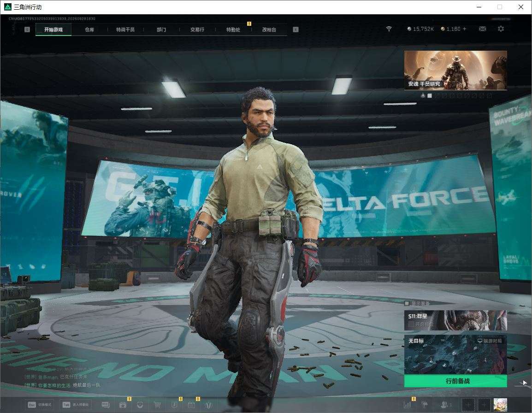Select the 开始游戏 tab
This screenshot has height=413, width=532.
tap(53, 29)
